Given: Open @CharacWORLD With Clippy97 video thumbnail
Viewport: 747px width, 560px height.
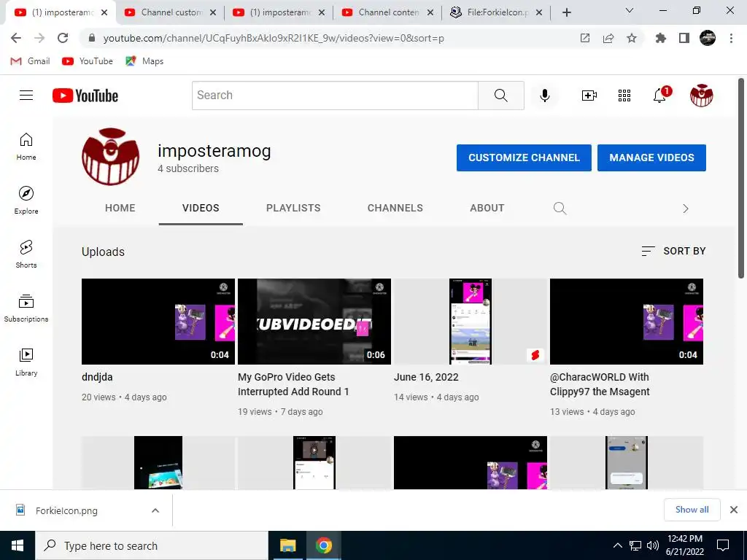Looking at the screenshot, I should [627, 322].
